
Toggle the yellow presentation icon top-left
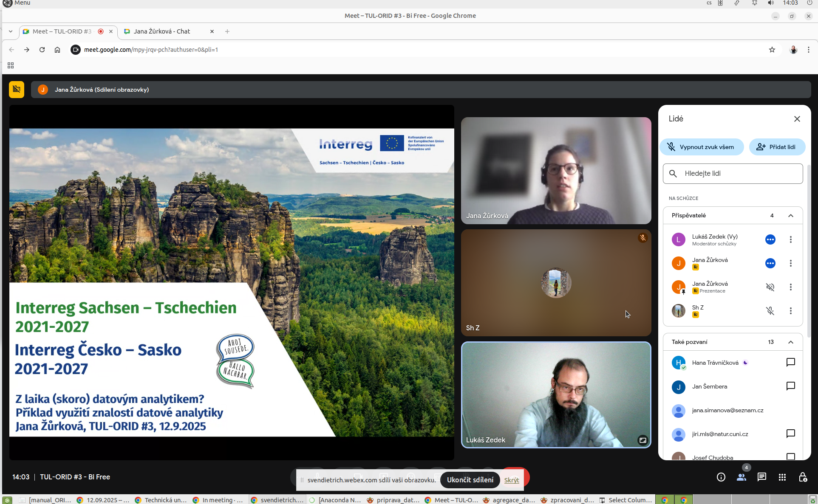pyautogui.click(x=17, y=89)
